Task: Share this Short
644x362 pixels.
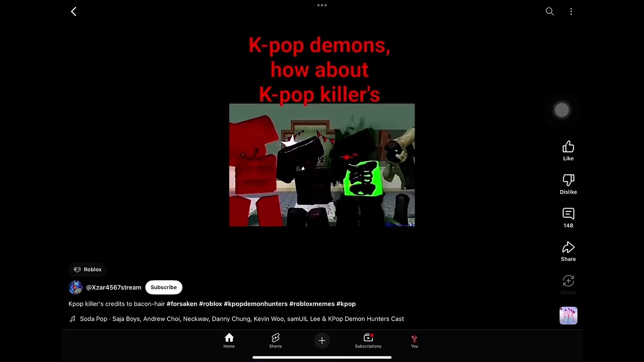Action: coord(568,251)
